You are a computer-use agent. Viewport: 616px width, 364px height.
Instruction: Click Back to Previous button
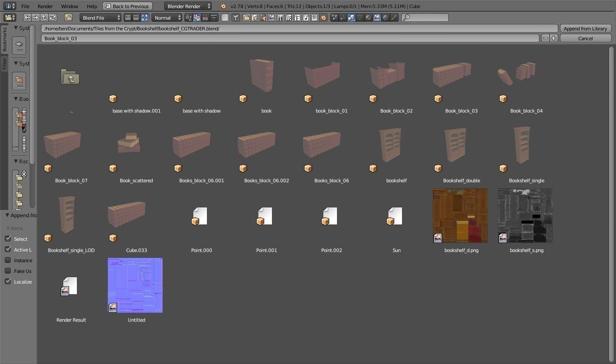tap(127, 6)
